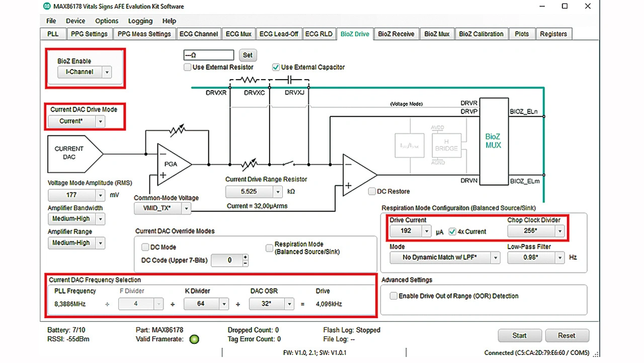Enable Drive Out of Range Detection checkbox
The image size is (644, 363).
point(393,296)
